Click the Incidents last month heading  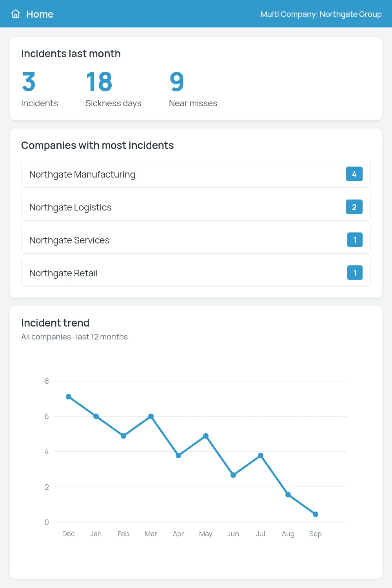tap(71, 54)
